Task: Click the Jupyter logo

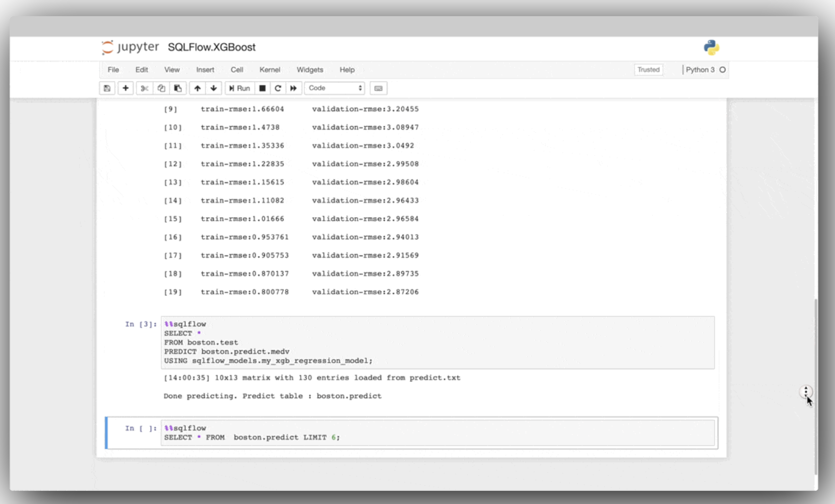Action: pos(130,47)
